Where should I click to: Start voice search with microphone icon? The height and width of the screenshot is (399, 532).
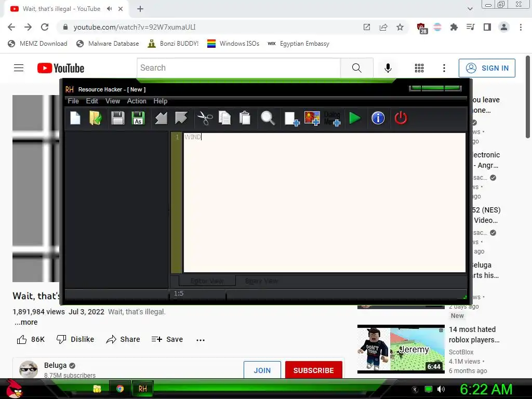[x=388, y=68]
